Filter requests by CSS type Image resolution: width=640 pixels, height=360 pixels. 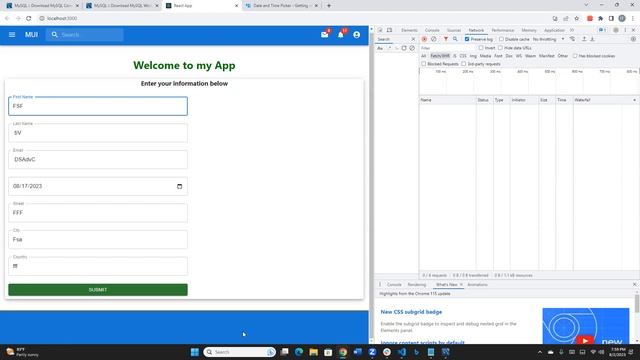click(463, 56)
